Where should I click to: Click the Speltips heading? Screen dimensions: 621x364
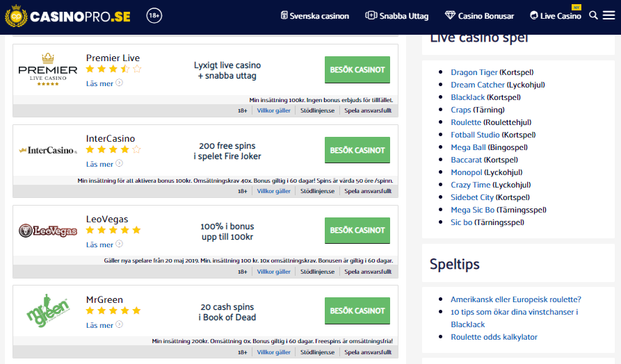[x=455, y=264]
